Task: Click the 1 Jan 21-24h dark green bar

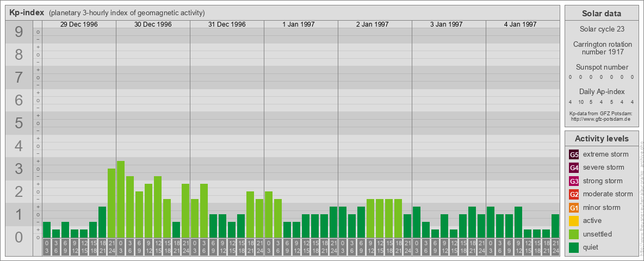Action: [x=333, y=222]
